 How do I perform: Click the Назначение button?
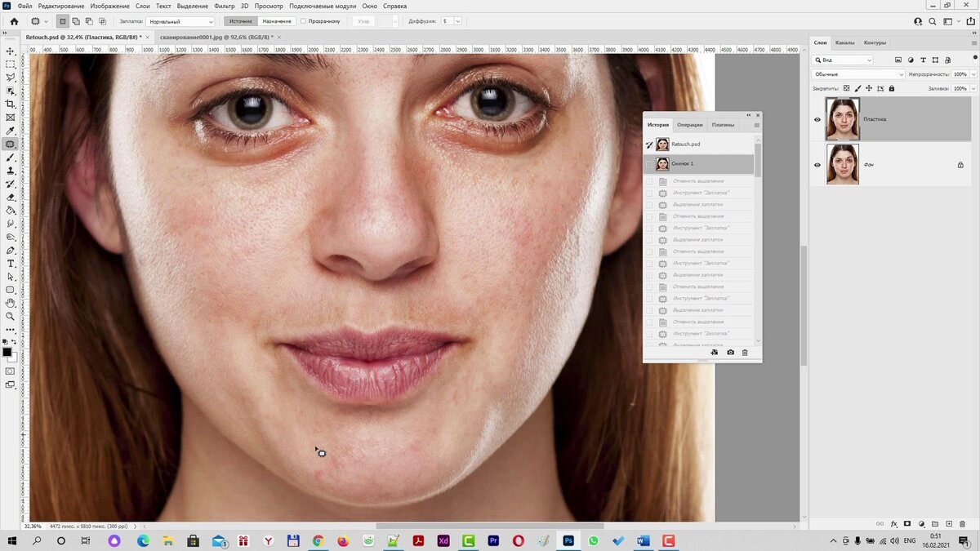click(278, 21)
